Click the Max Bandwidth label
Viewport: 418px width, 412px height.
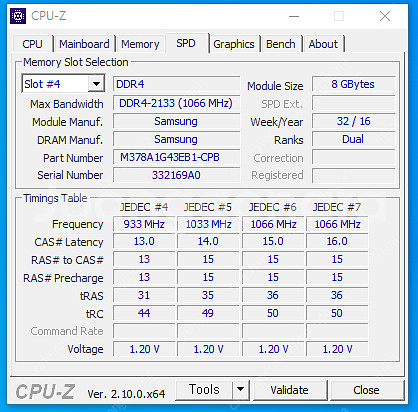[67, 104]
